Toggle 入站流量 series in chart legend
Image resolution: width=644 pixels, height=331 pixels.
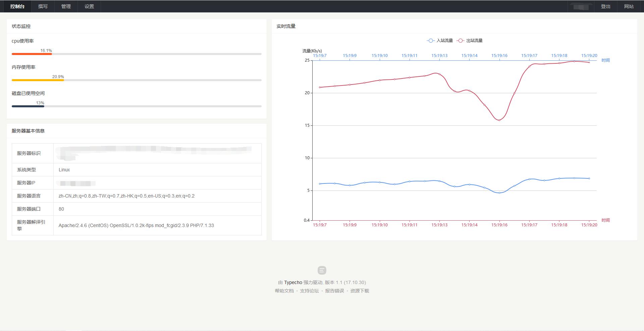tap(440, 41)
